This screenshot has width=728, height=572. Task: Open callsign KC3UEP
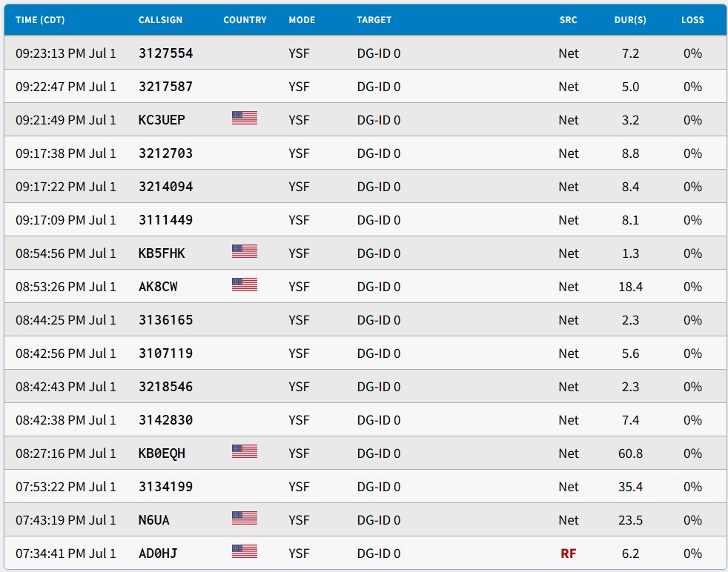(x=162, y=120)
